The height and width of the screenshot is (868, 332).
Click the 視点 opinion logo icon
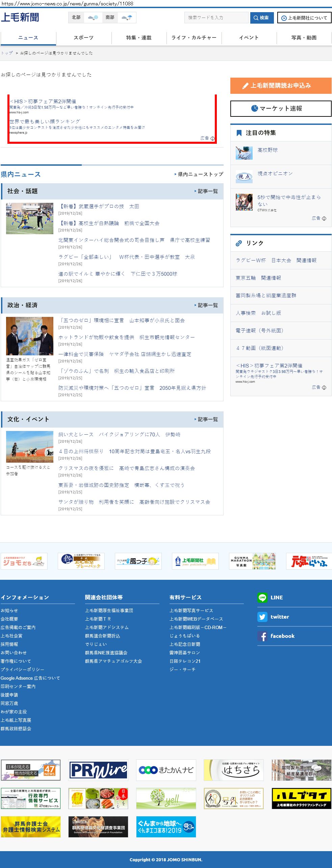(244, 177)
